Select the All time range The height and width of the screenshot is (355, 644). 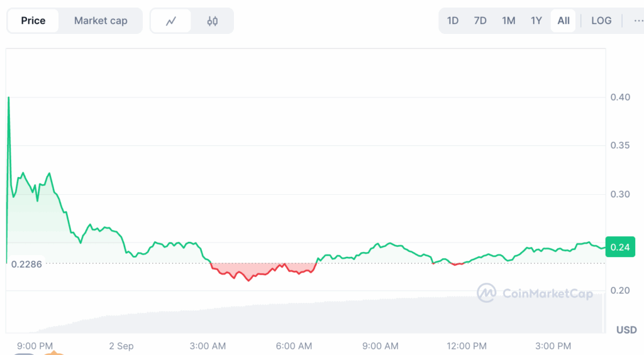[563, 21]
